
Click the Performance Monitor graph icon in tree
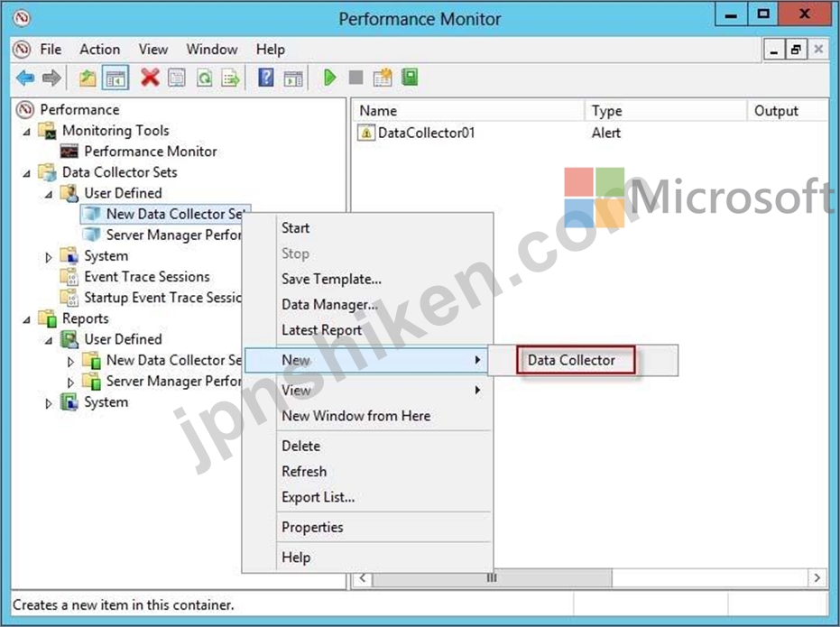click(69, 152)
